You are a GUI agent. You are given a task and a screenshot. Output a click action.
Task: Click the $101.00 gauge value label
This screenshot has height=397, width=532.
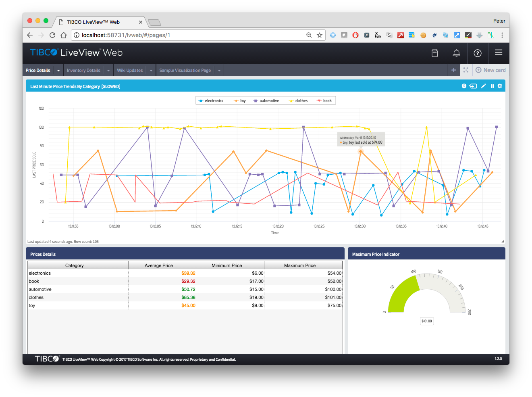tap(426, 321)
